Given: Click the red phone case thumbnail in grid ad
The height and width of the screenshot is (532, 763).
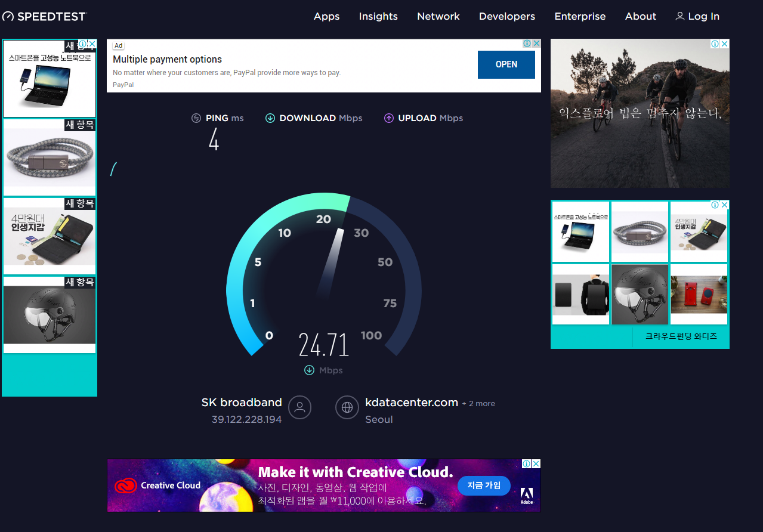Looking at the screenshot, I should pos(699,295).
